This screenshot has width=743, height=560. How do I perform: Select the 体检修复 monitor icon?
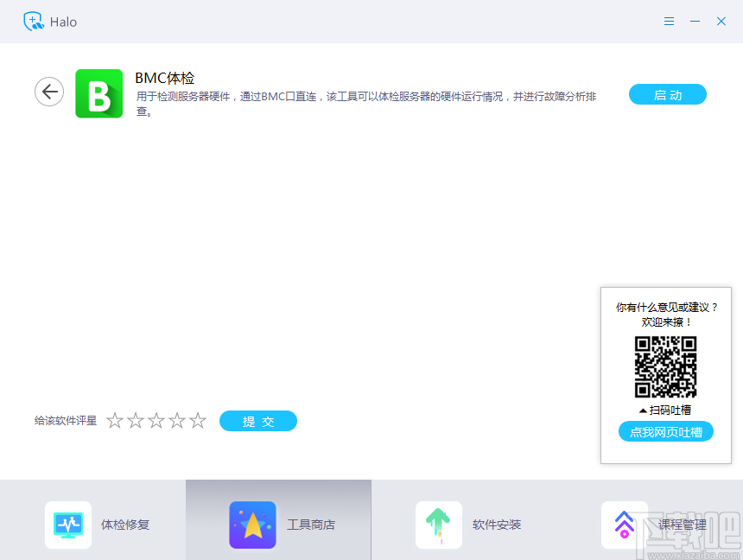67,524
